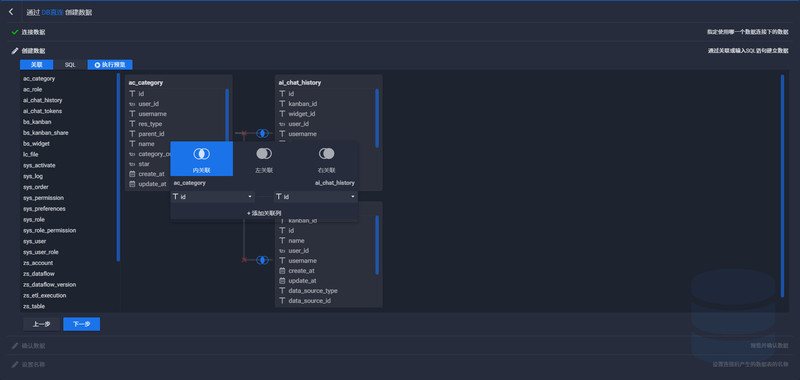Switch to the SQL tab
Image resolution: width=800 pixels, height=380 pixels.
(70, 65)
